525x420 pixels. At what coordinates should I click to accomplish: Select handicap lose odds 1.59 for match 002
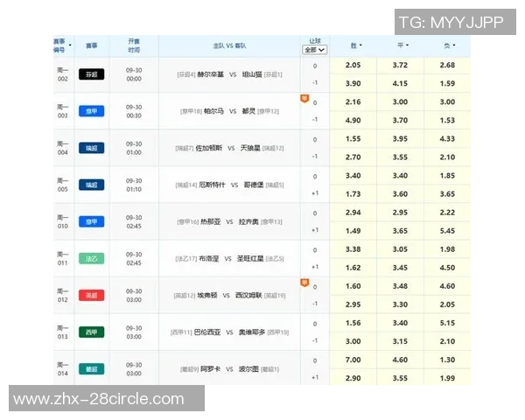(x=447, y=83)
